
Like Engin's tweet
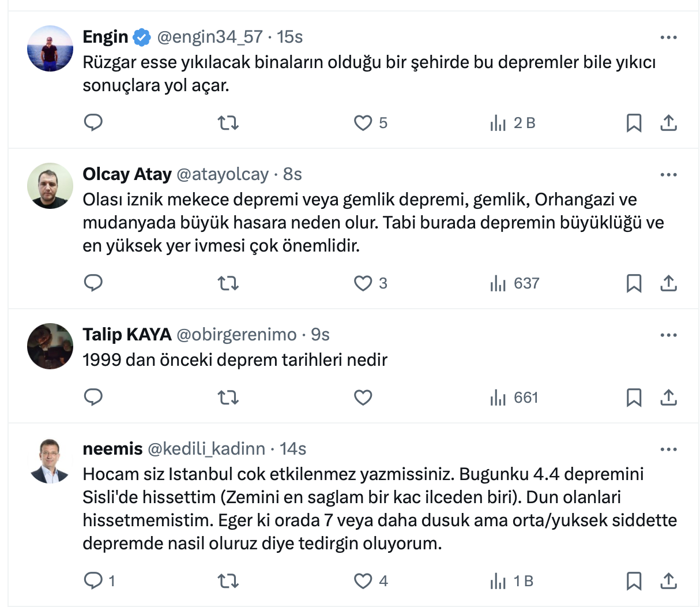pos(363,123)
